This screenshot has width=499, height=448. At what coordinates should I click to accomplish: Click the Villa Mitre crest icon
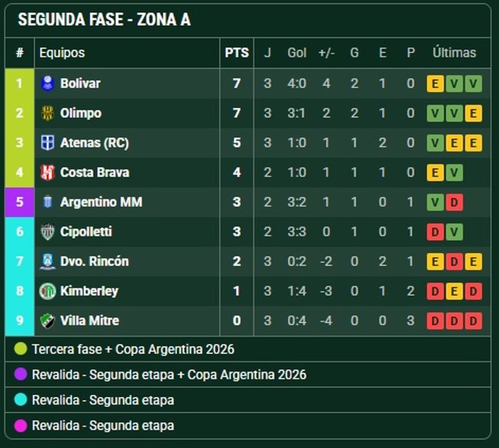[48, 320]
